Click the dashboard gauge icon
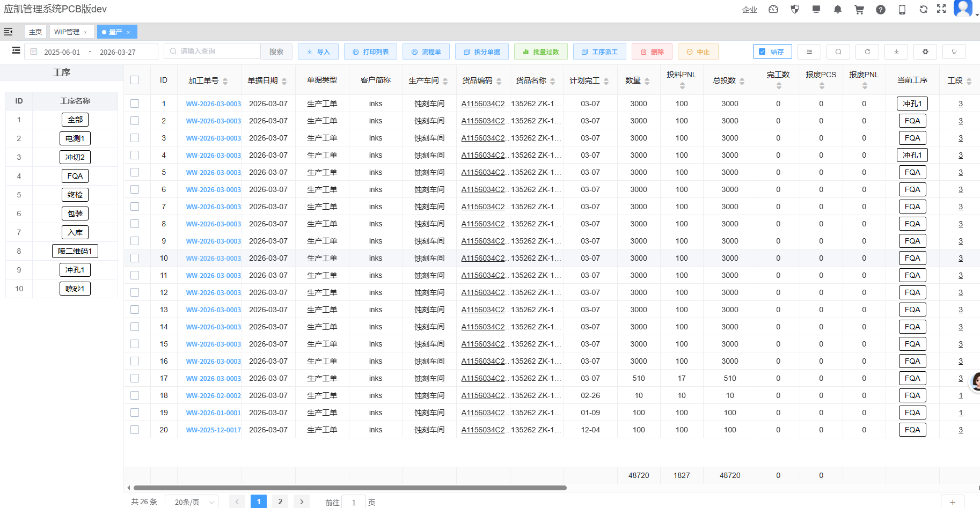Viewport: 980px width, 508px height. tap(773, 10)
